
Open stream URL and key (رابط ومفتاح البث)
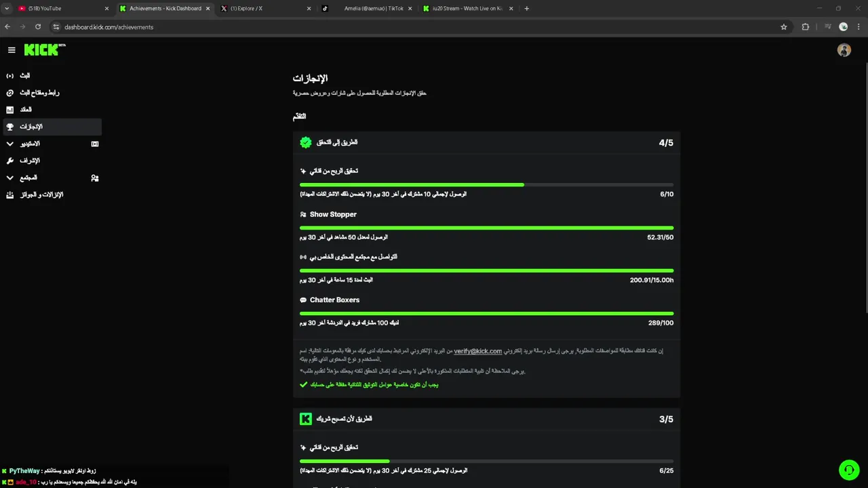39,93
